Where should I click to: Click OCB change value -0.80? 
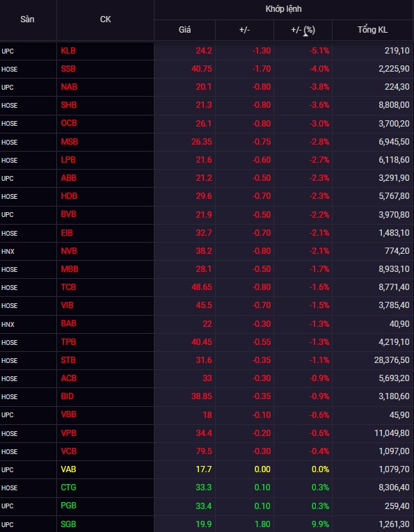(x=262, y=123)
